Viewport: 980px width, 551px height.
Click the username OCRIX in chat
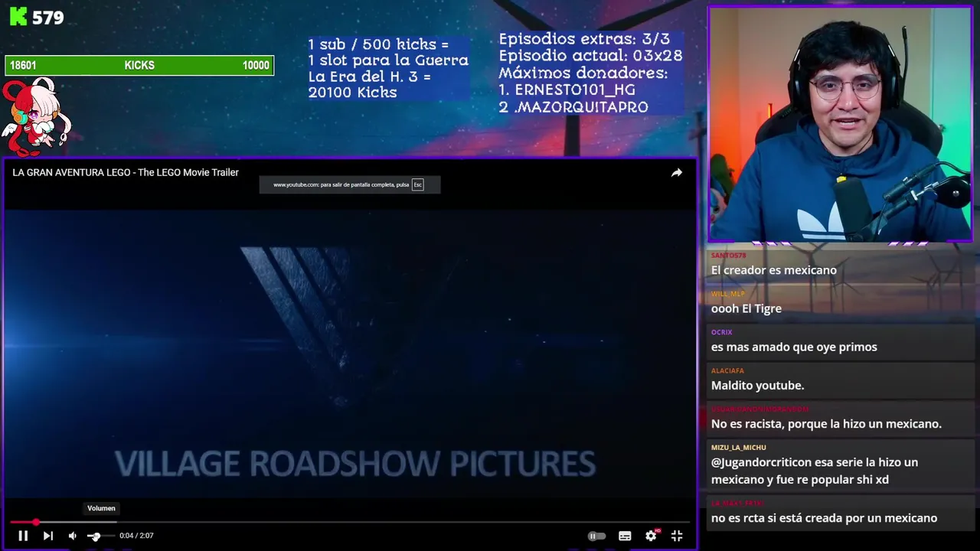click(x=721, y=332)
